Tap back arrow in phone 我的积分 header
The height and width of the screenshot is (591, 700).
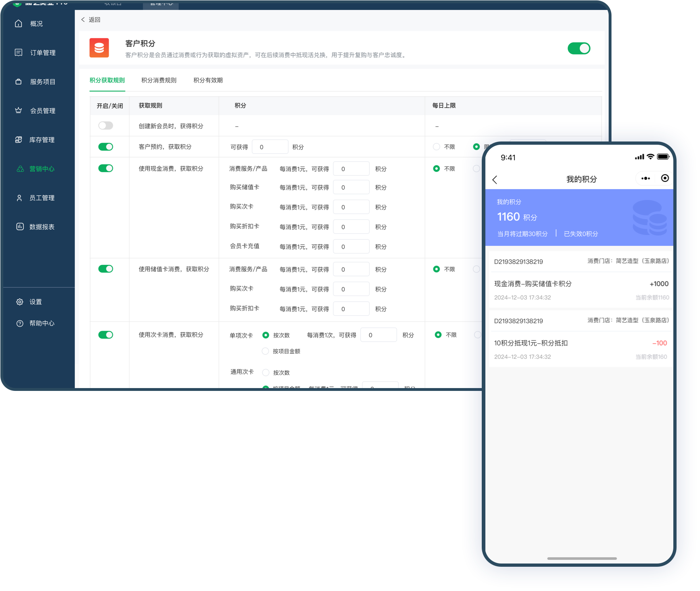click(495, 180)
